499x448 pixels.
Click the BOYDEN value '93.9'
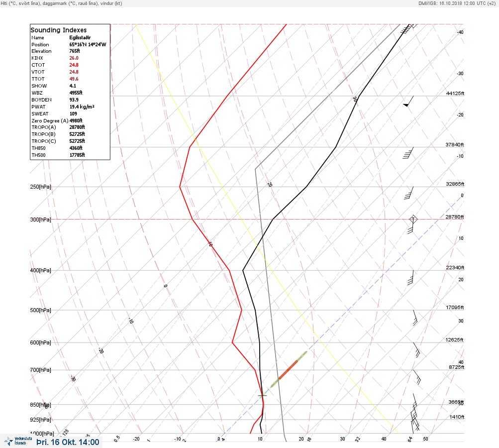(x=74, y=100)
